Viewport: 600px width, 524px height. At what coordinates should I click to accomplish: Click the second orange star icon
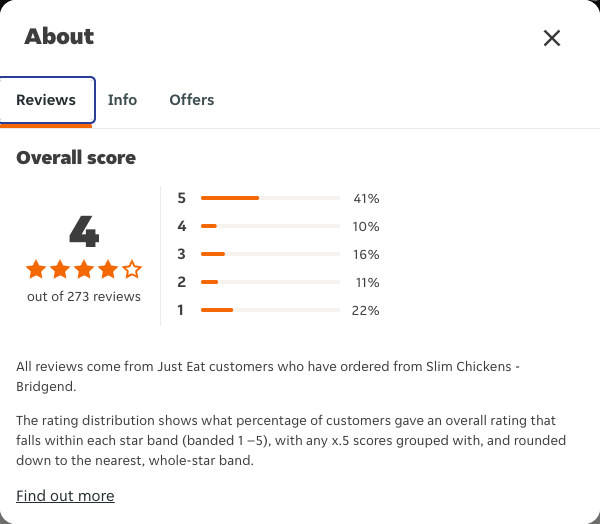[60, 269]
